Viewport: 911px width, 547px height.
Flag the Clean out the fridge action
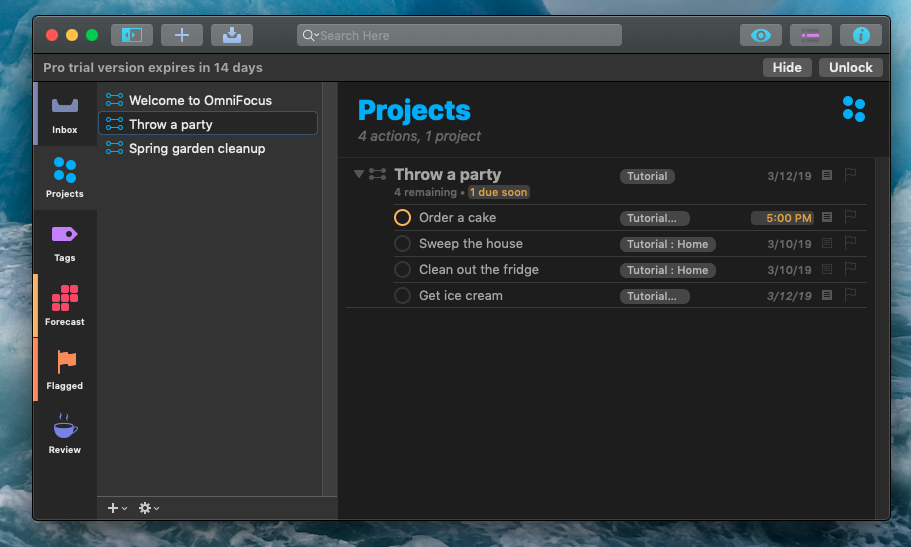pyautogui.click(x=850, y=269)
